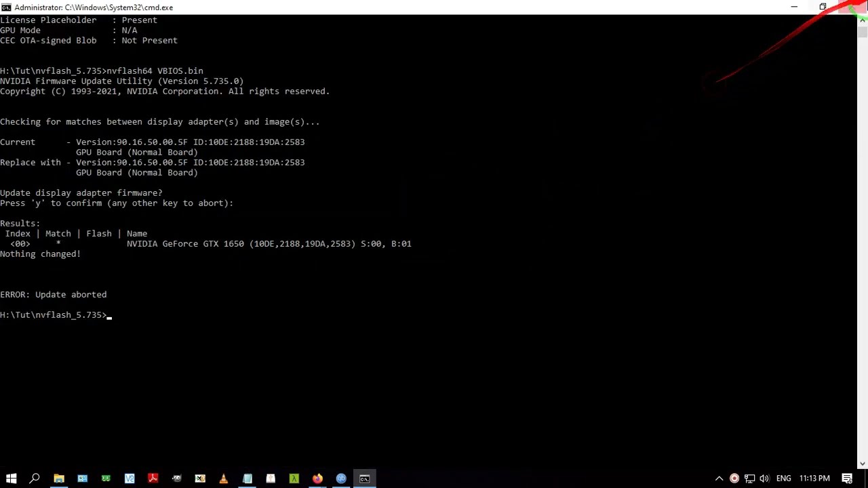Viewport: 868px width, 488px height.
Task: Click the Copyright NVIDIA Corporation line
Action: click(165, 91)
